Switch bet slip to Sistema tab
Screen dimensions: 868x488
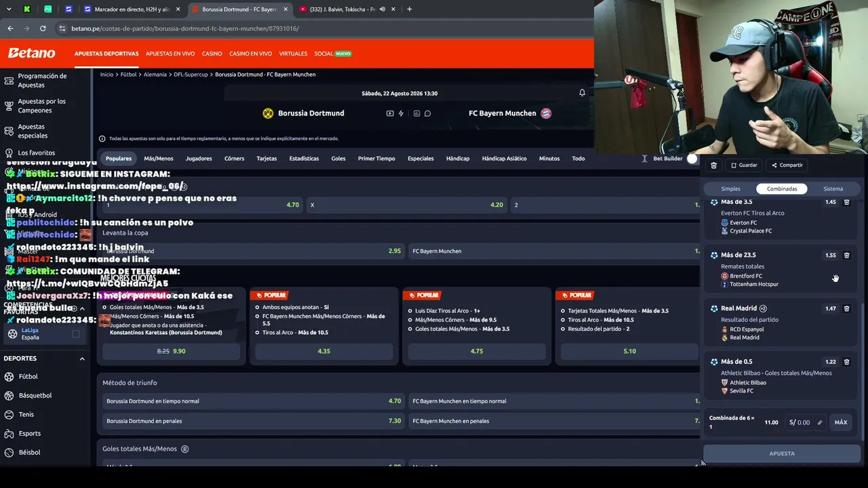pos(833,189)
